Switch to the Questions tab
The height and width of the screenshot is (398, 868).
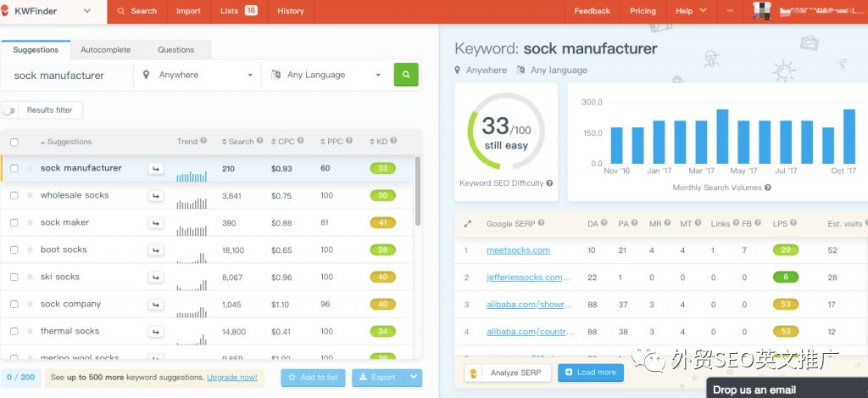coord(176,49)
